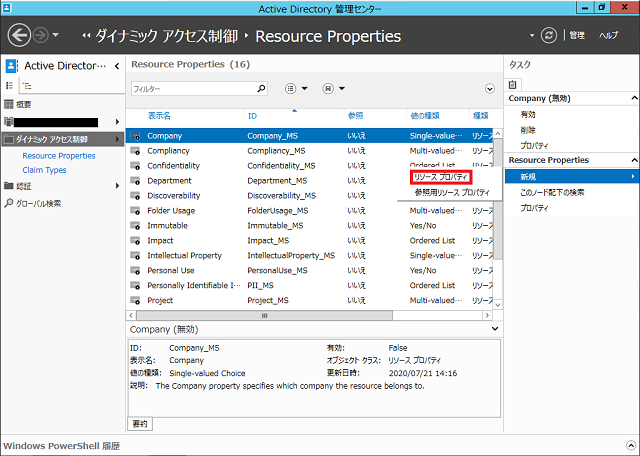Expand the 認証 node arrow
Image resolution: width=640 pixels, height=456 pixels.
(118, 185)
